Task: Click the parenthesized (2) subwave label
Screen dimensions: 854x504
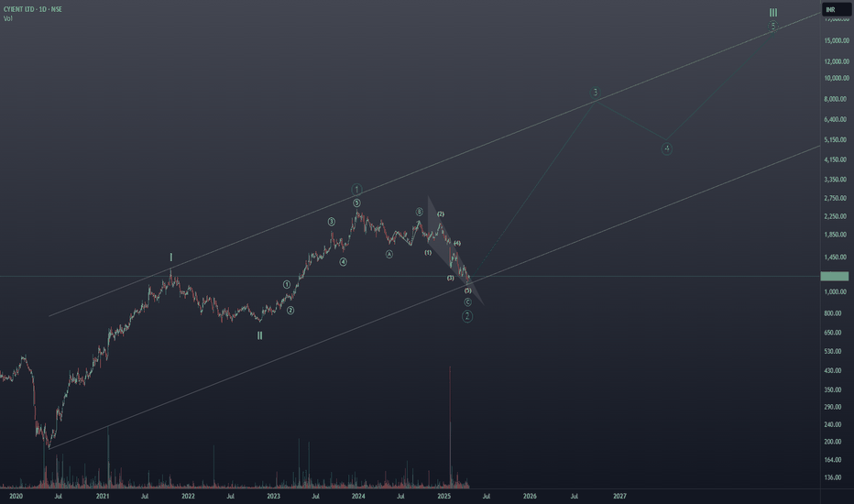Action: tap(441, 214)
